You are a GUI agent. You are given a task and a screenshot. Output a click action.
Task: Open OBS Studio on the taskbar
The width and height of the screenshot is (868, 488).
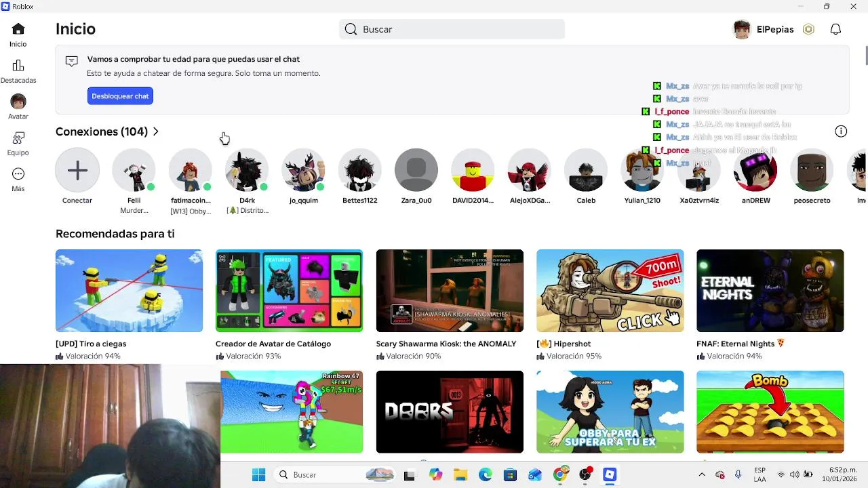(x=585, y=474)
